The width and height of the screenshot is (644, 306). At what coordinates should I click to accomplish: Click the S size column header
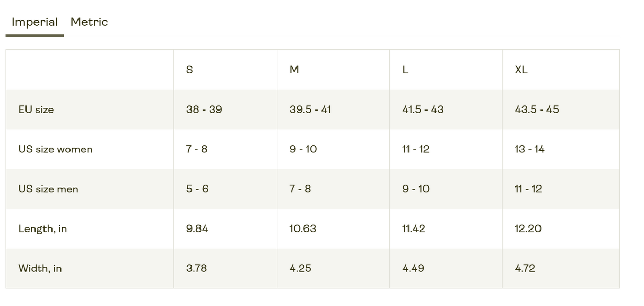coord(189,70)
